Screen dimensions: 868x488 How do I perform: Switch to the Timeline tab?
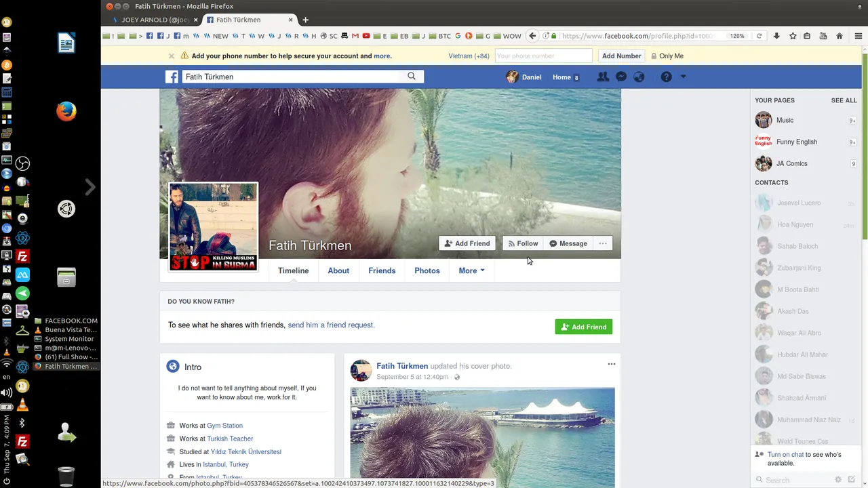[x=293, y=270]
